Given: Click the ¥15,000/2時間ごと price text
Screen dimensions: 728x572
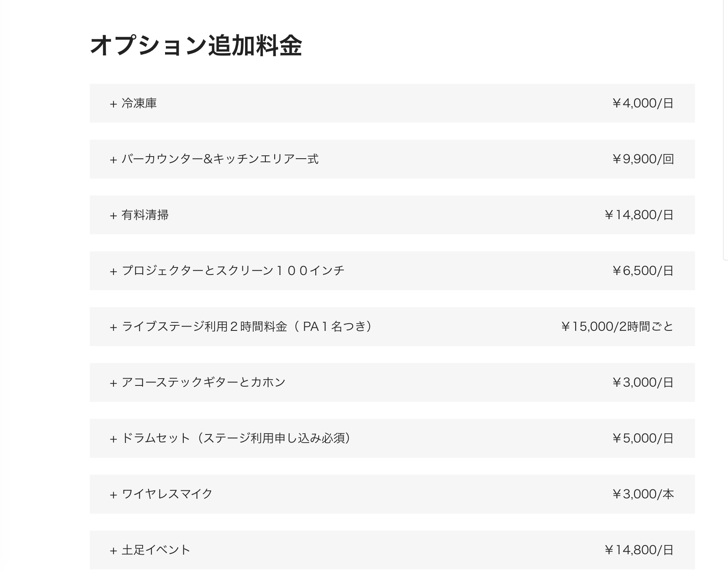Looking at the screenshot, I should click(x=617, y=327).
